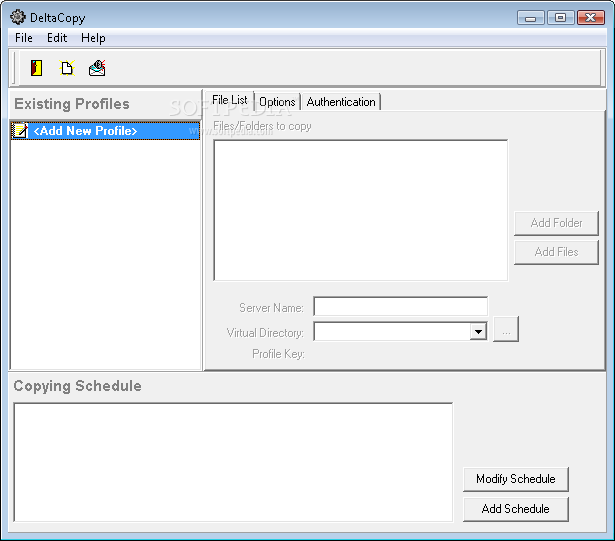Click the new profile document toolbar icon
The width and height of the screenshot is (615, 541).
[67, 68]
